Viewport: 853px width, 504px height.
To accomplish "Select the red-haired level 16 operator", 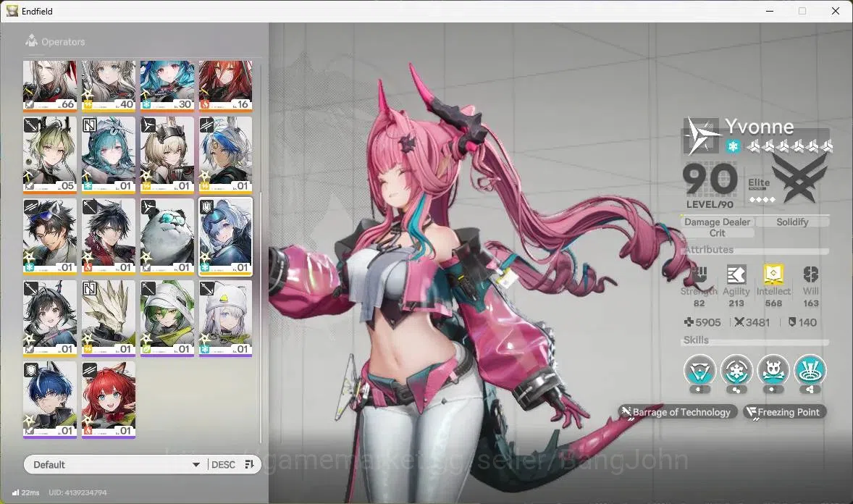I will click(225, 85).
